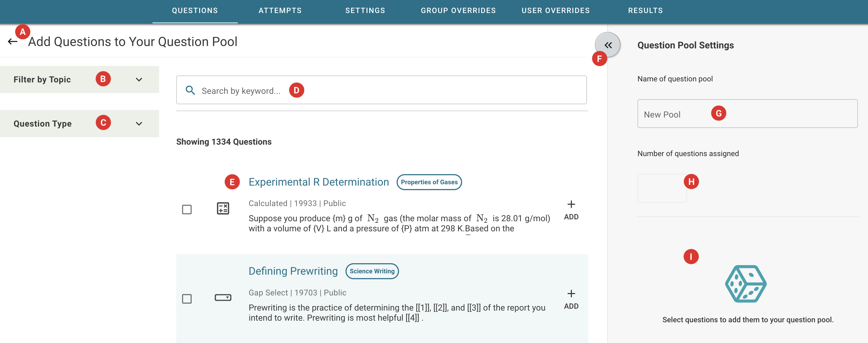The height and width of the screenshot is (343, 868).
Task: Open the Experimental R Determination question link
Action: [318, 182]
